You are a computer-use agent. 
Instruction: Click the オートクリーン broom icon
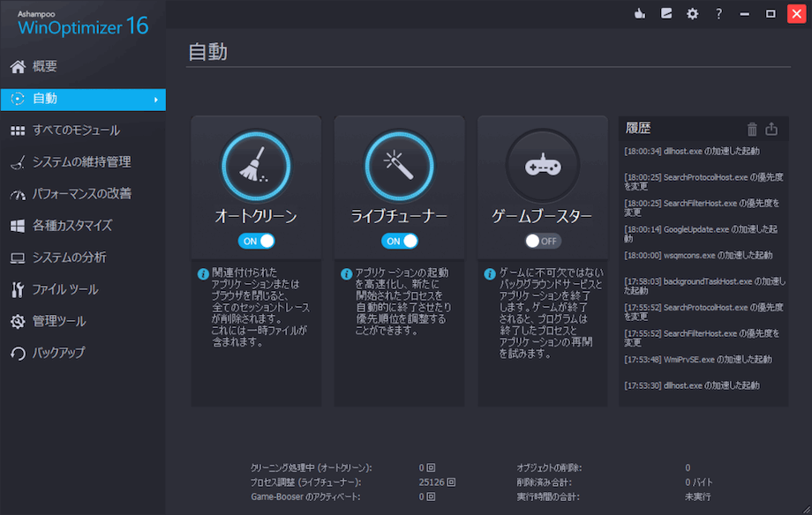256,166
